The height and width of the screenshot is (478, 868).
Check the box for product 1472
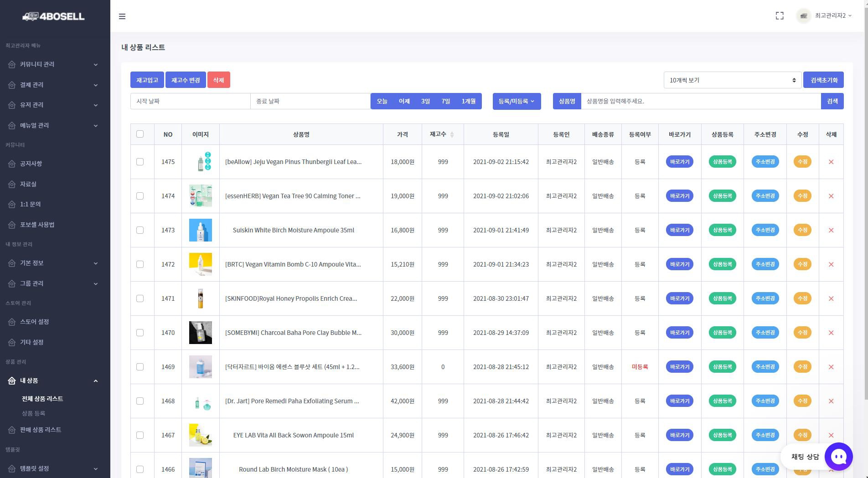(x=140, y=264)
